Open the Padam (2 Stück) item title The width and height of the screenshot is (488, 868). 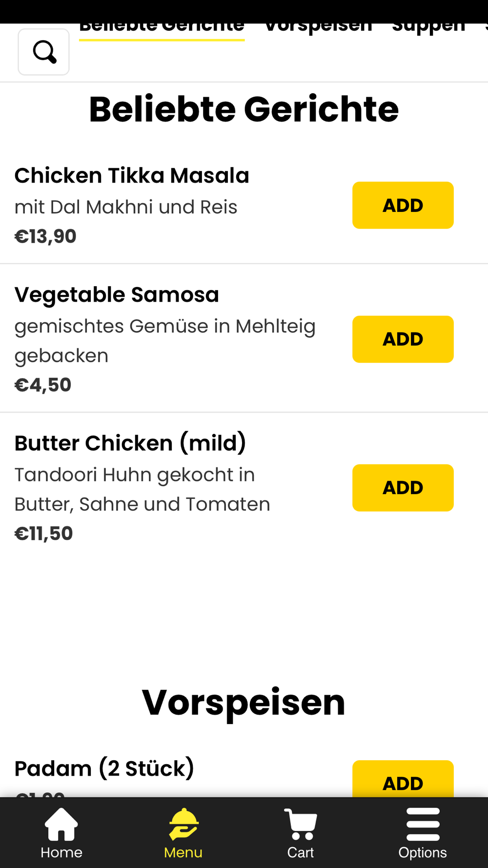(104, 768)
